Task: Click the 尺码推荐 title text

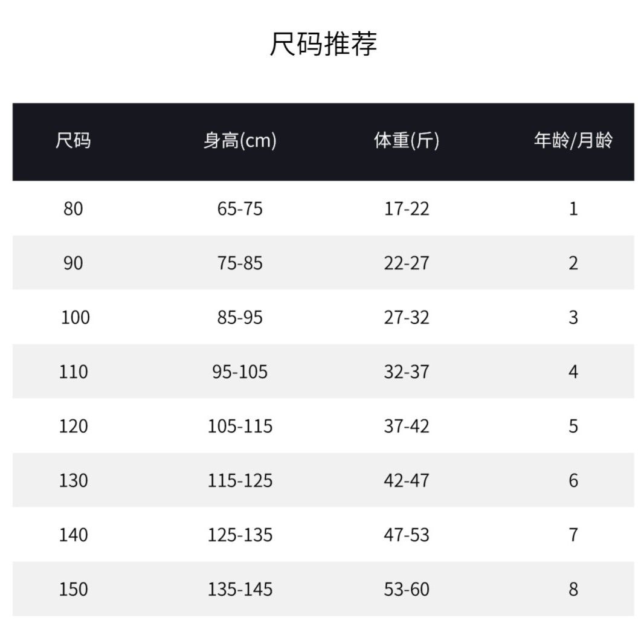Action: click(x=323, y=44)
